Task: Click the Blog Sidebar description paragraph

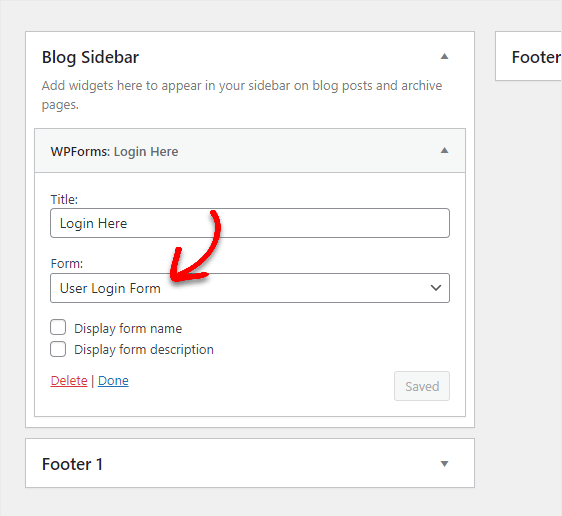Action: click(242, 95)
